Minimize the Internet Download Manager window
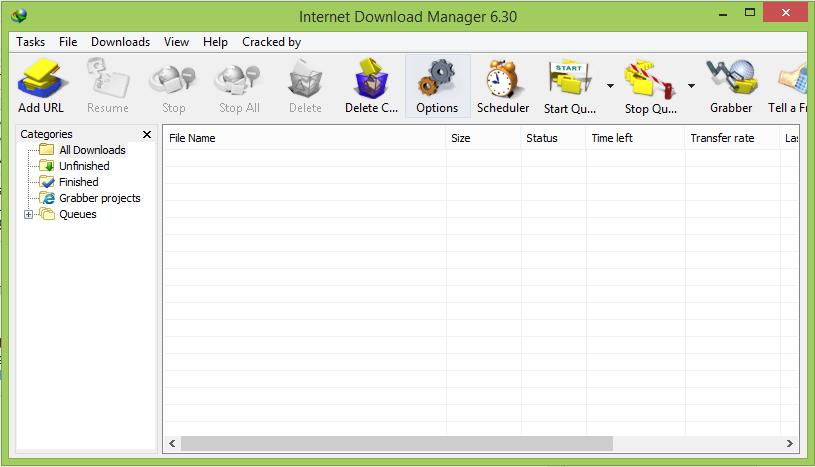 (722, 14)
